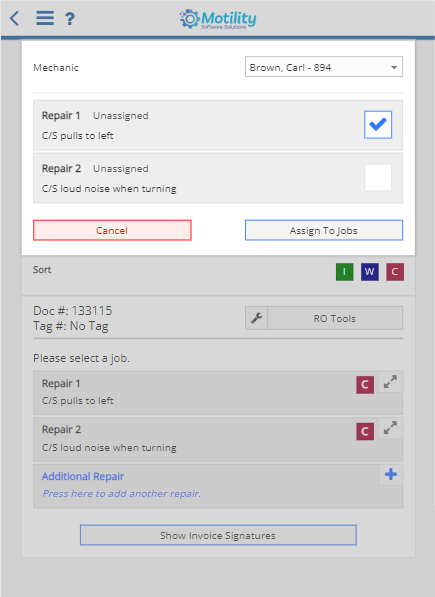Click the Motility logo
The image size is (435, 597).
(218, 19)
